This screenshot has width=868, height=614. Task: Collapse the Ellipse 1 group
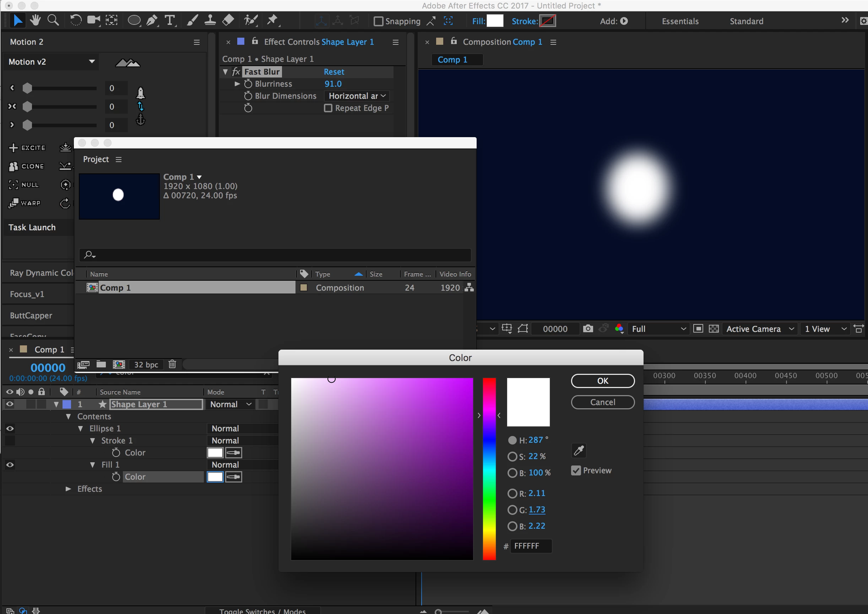click(x=81, y=428)
